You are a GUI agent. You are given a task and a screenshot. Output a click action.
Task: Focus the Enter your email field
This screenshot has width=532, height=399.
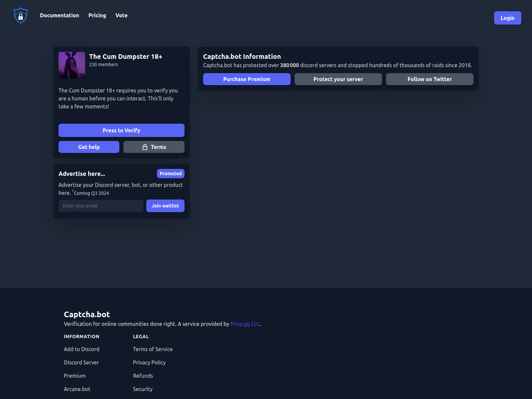[x=101, y=206]
